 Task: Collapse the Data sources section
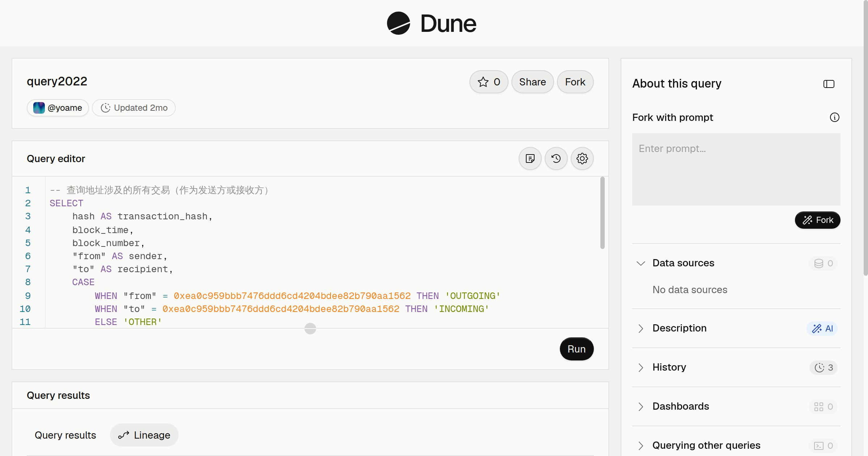pos(641,263)
